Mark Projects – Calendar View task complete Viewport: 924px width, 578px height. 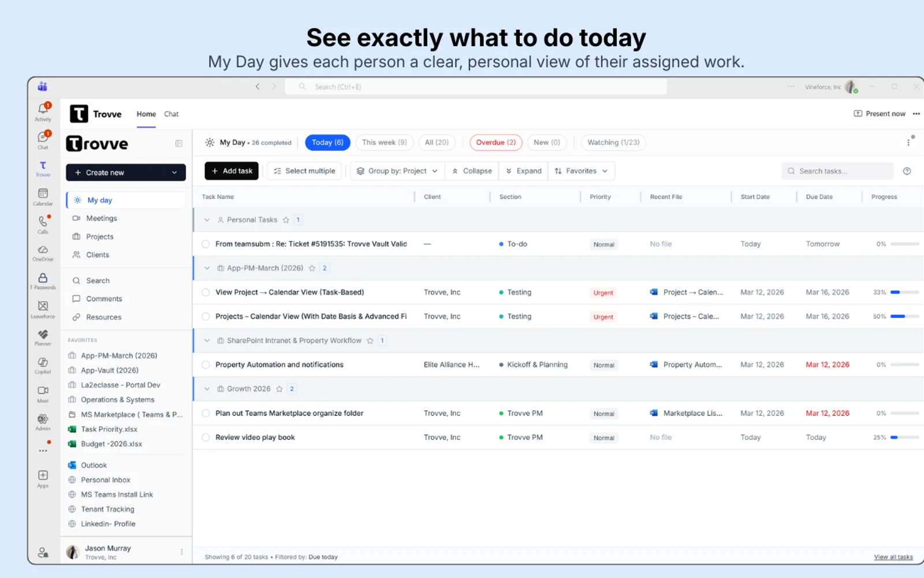[206, 317]
